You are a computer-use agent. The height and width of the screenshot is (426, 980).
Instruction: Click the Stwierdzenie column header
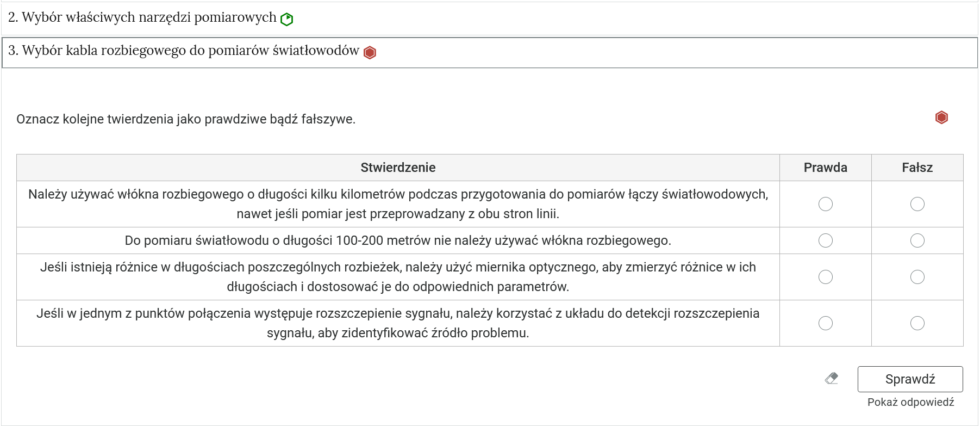coord(398,168)
